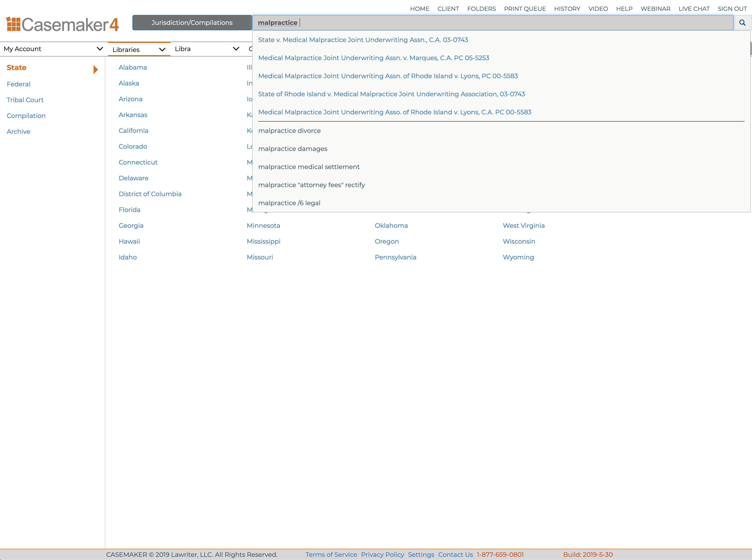
Task: Open Jurisdiction/Compilations selector button
Action: [192, 23]
